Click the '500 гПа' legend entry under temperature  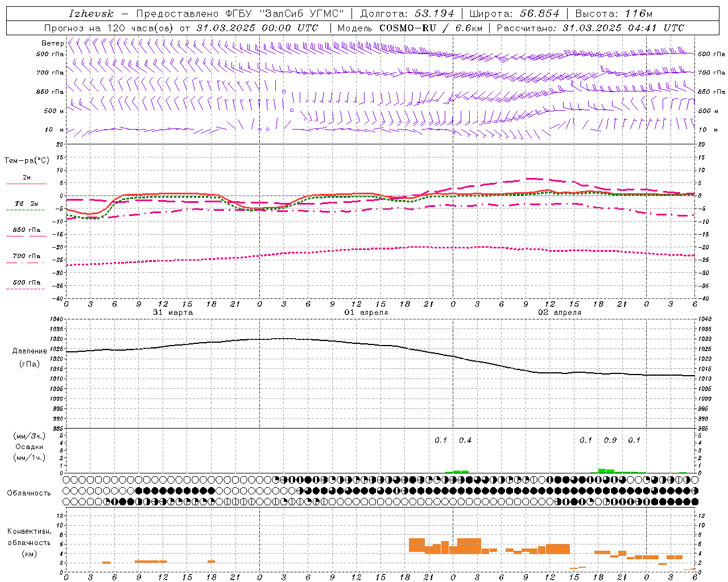pos(27,282)
